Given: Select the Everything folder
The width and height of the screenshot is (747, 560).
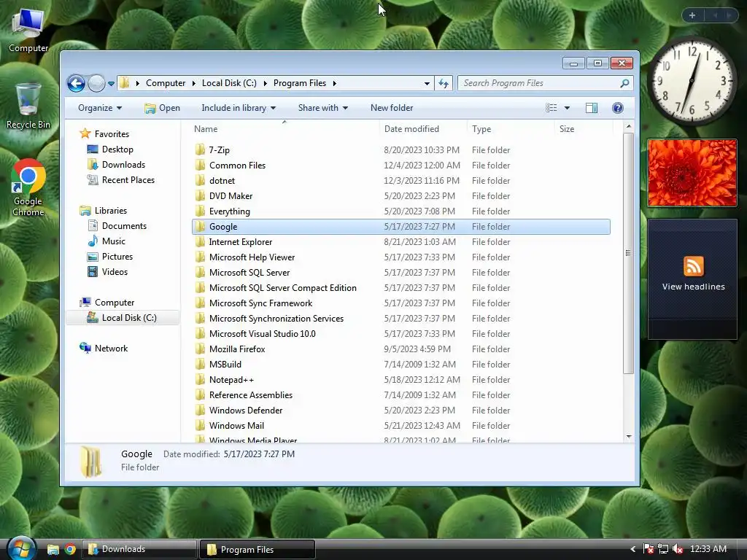Looking at the screenshot, I should [230, 211].
